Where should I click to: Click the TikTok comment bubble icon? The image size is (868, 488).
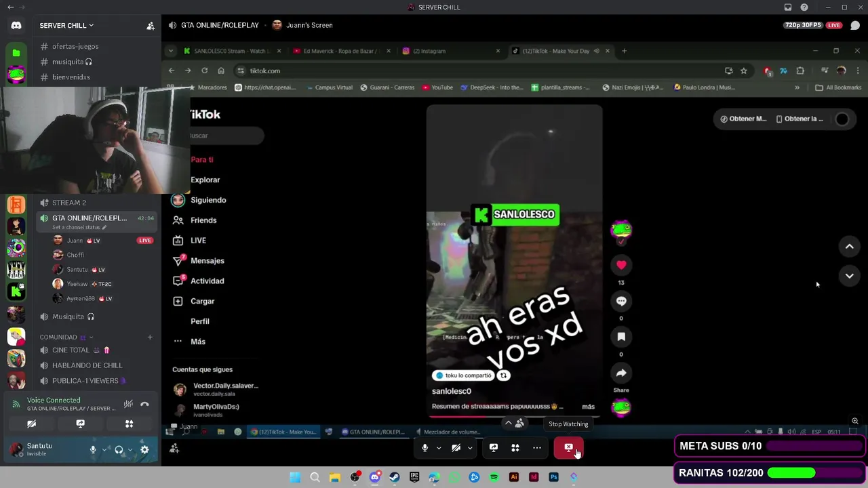click(621, 301)
